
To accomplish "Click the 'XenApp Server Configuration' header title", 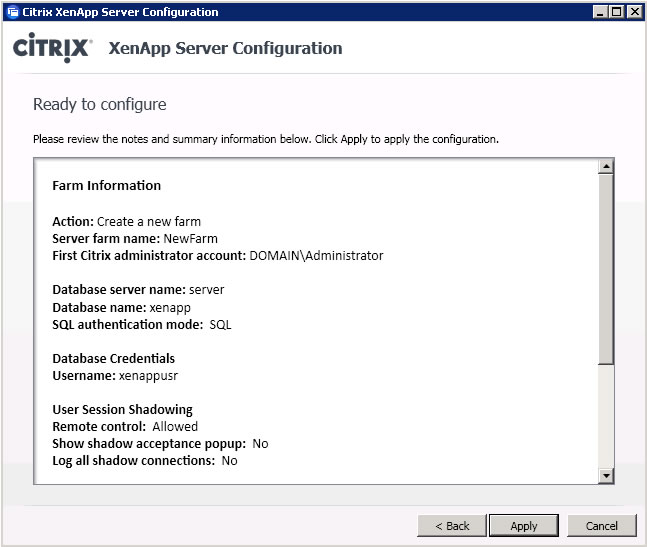I will pos(225,48).
